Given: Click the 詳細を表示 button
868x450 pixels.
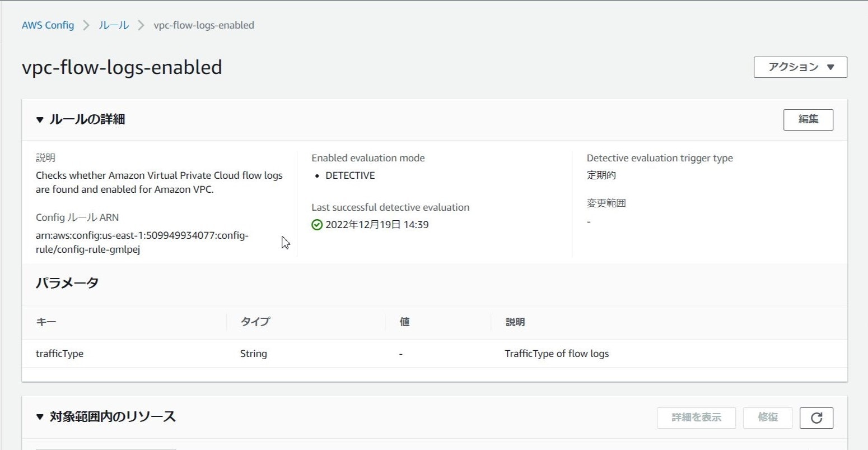Looking at the screenshot, I should point(696,417).
